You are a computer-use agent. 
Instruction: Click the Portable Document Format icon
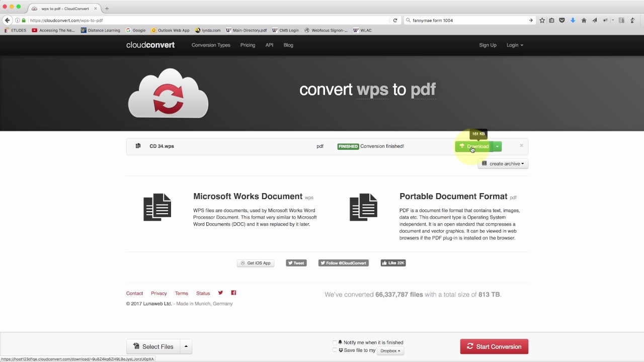coord(363,207)
